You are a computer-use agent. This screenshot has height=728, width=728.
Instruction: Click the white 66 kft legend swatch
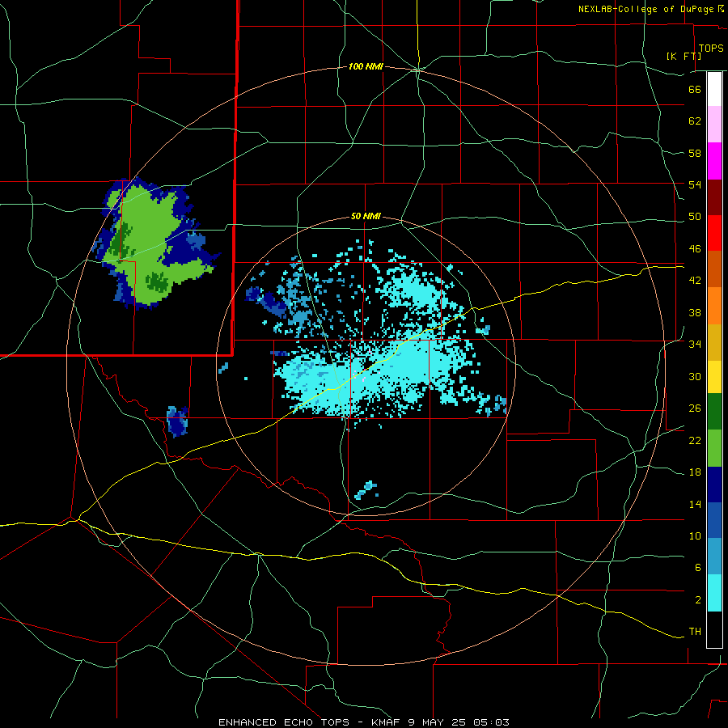(714, 89)
